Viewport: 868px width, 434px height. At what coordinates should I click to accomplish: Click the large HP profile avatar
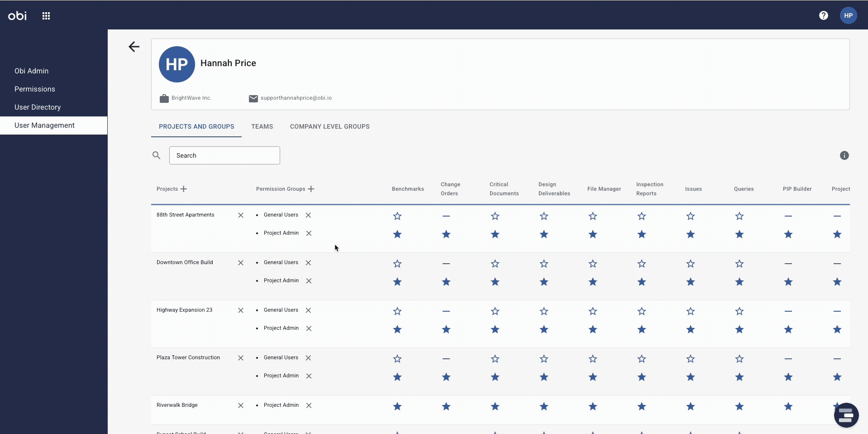coord(177,64)
